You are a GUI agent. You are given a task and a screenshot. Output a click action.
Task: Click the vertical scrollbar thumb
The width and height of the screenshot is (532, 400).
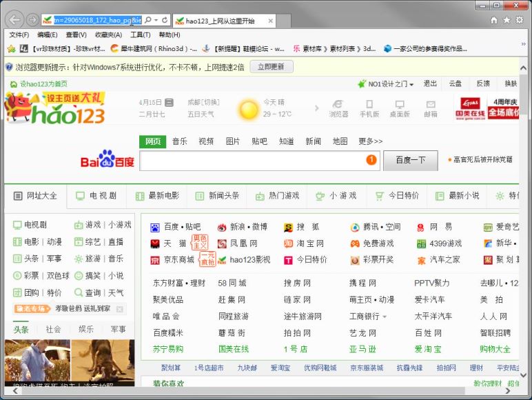524,95
